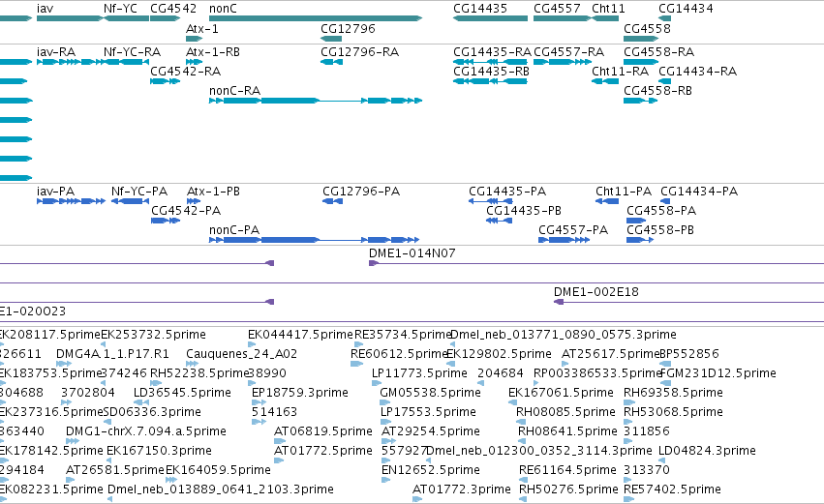Click the RE60612.5prime read

coord(399,354)
